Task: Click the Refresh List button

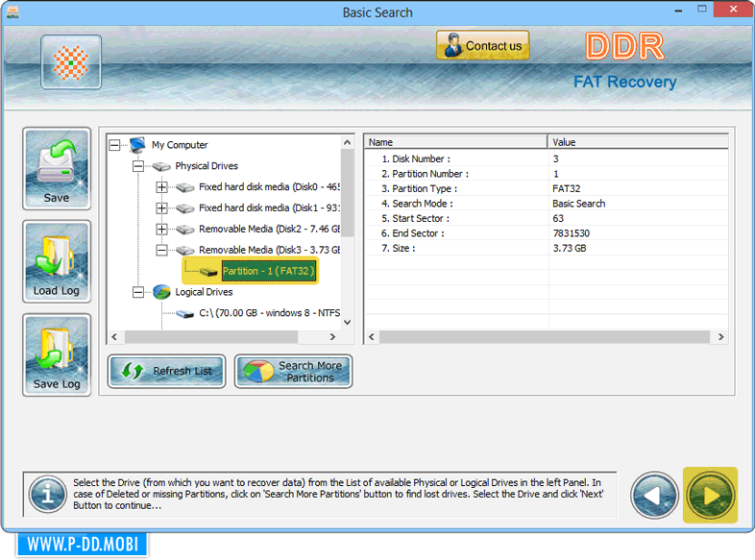Action: click(167, 372)
